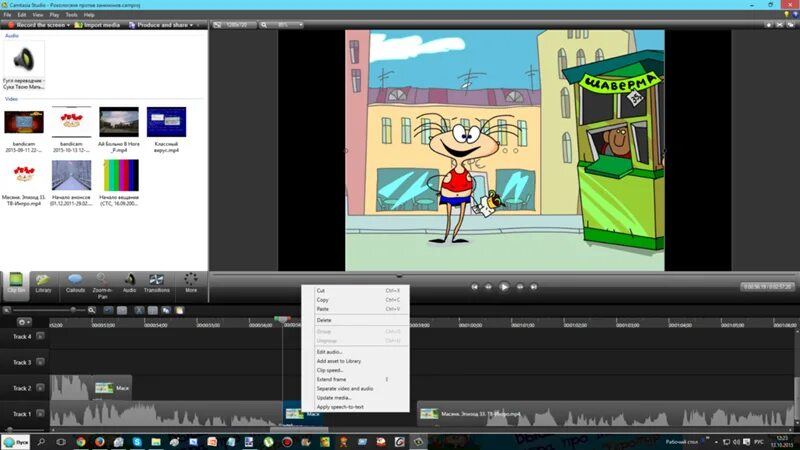This screenshot has height=450, width=800.
Task: Open the Tools menu
Action: 71,15
